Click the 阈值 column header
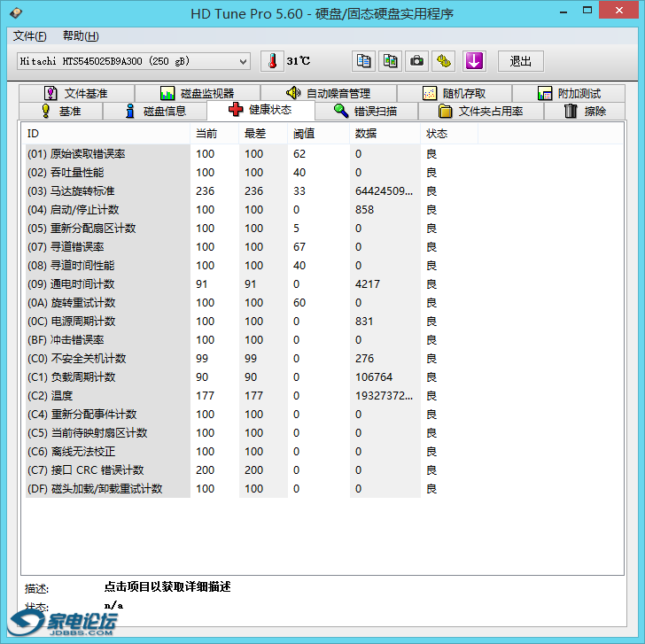This screenshot has height=644, width=645. coord(318,134)
